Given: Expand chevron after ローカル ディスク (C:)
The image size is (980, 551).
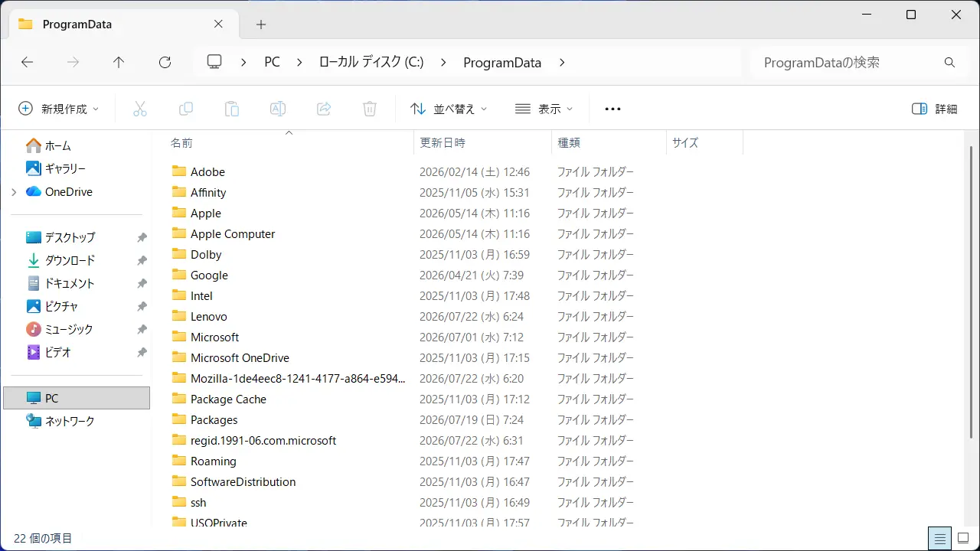Looking at the screenshot, I should [x=444, y=63].
